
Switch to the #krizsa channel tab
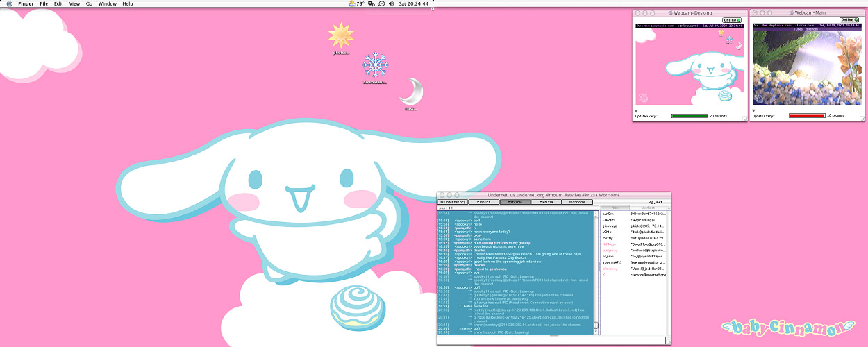(x=546, y=202)
